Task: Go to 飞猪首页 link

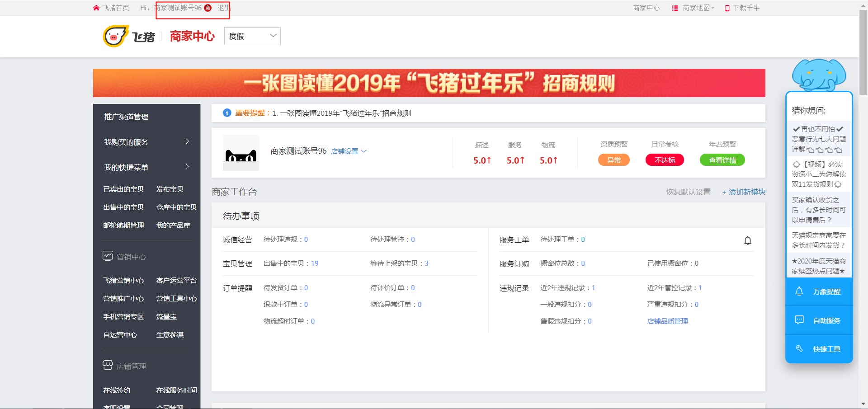Action: (116, 8)
